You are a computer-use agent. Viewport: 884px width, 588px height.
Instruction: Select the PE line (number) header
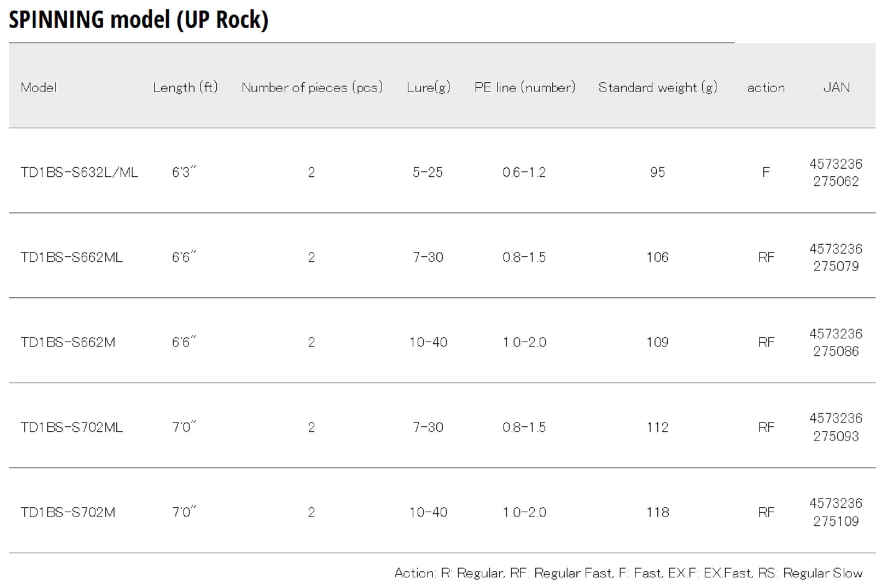point(525,87)
